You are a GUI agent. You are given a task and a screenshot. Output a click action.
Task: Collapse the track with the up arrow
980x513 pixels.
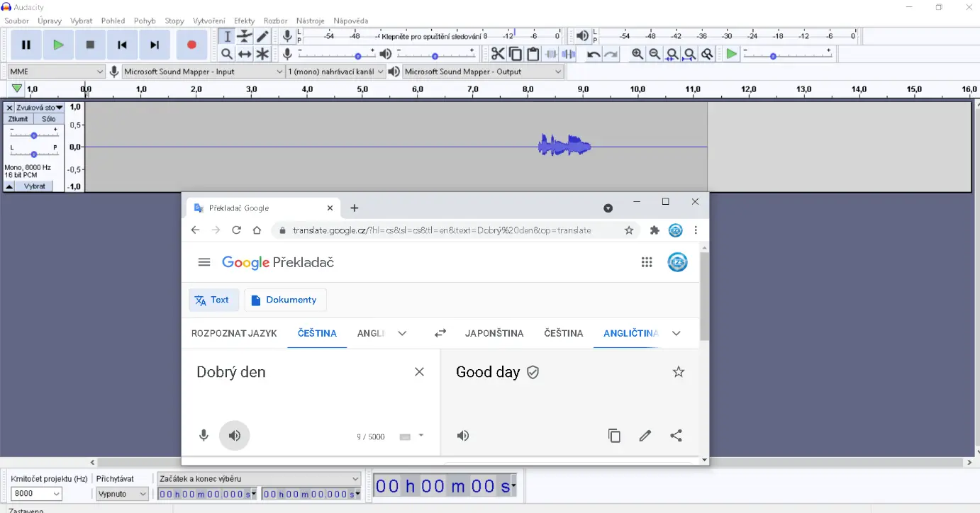pos(10,186)
